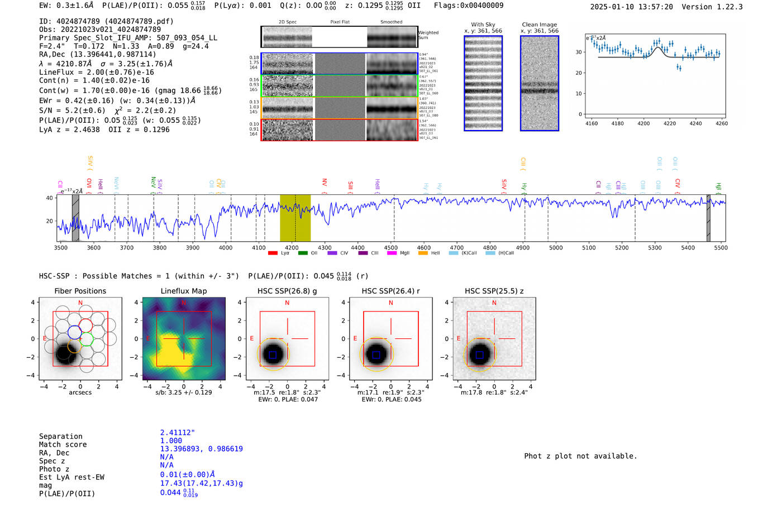Click the With Sky image cutout
Viewport: 782px width, 532px height.
tap(483, 83)
